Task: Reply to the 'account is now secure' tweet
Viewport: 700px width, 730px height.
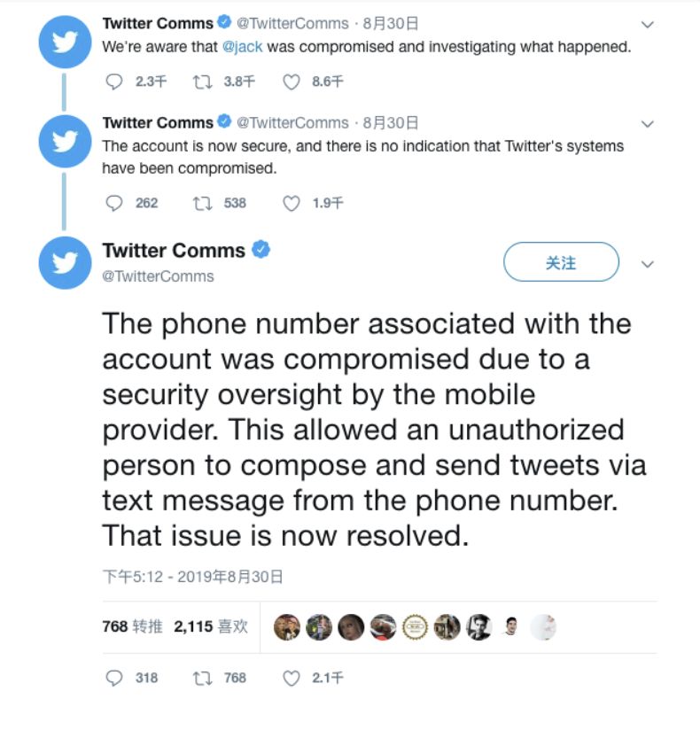Action: (113, 203)
